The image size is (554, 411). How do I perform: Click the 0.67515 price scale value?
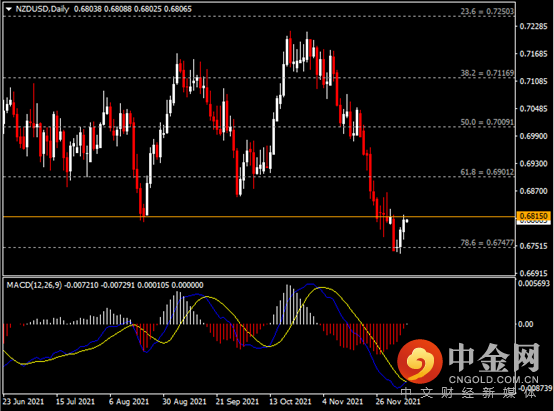point(534,246)
